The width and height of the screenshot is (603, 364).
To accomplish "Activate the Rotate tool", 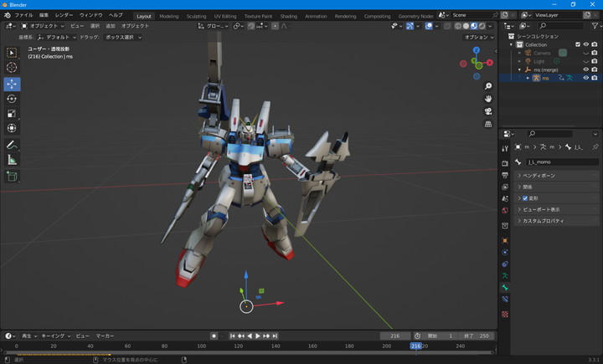I will point(12,99).
